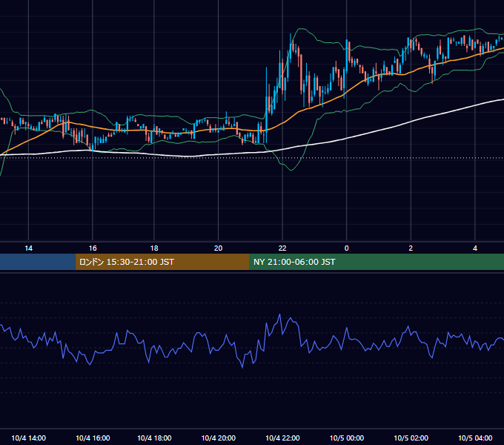Click the 20 hour label on price chart axis
Screen dimensions: 504x445
[x=218, y=248]
